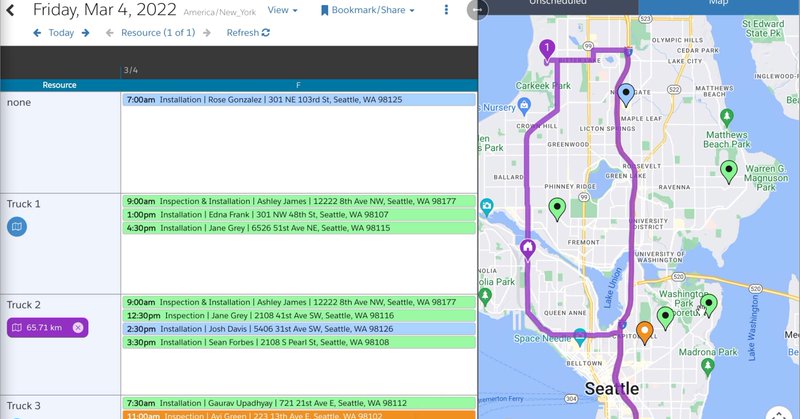Click orange map pin near Capitol Hill
This screenshot has width=800, height=419.
tap(645, 332)
